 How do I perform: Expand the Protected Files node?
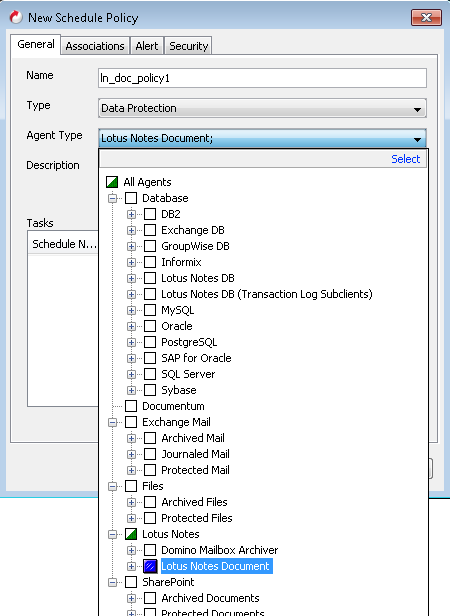pos(131,518)
